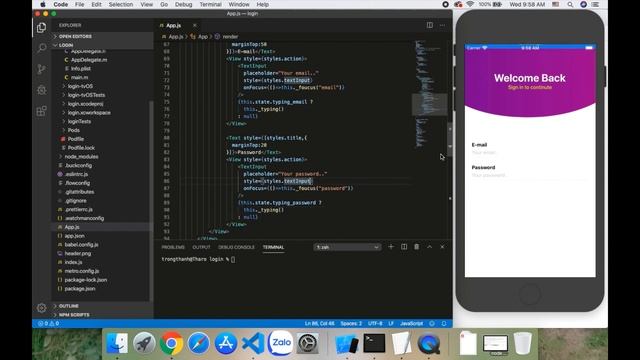Image resolution: width=640 pixels, height=360 pixels.
Task: Open the Debug menu
Action: [184, 4]
